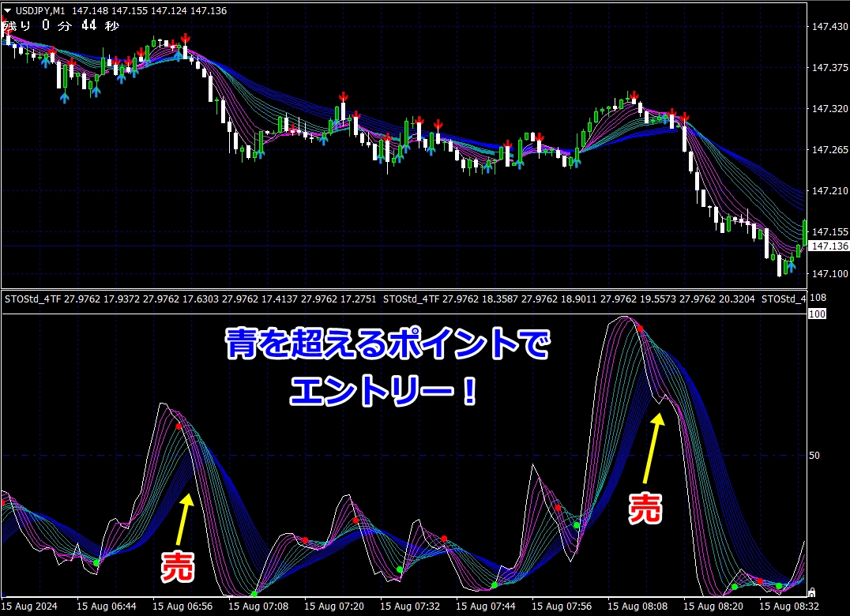Image resolution: width=850 pixels, height=616 pixels.
Task: Click the 147.430 price axis label
Action: click(x=829, y=27)
